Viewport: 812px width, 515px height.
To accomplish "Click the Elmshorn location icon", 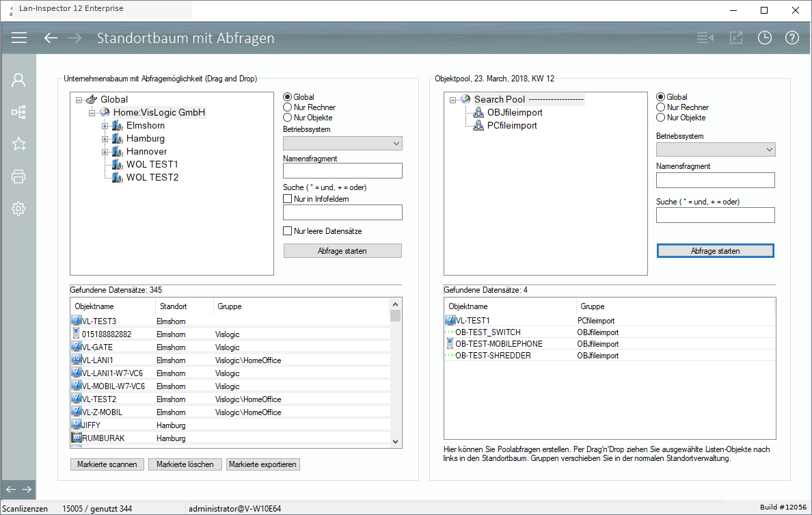I will point(118,125).
